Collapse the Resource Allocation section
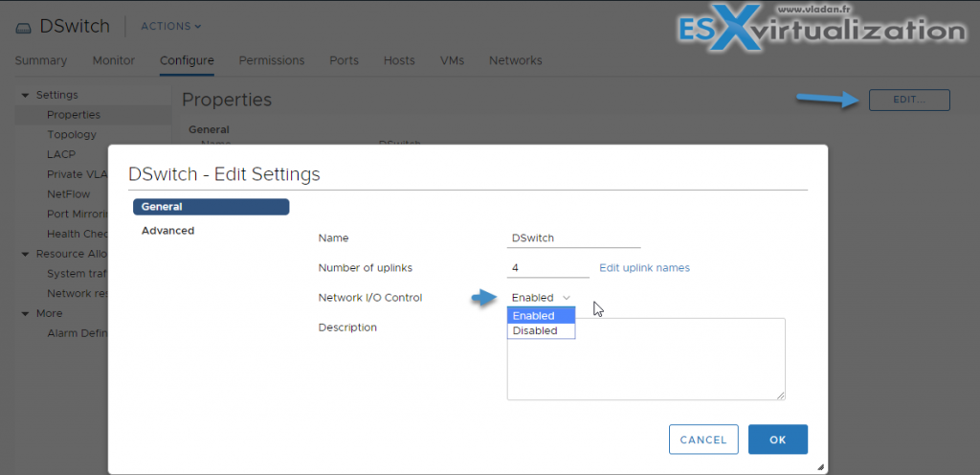Image resolution: width=980 pixels, height=475 pixels. pos(25,254)
